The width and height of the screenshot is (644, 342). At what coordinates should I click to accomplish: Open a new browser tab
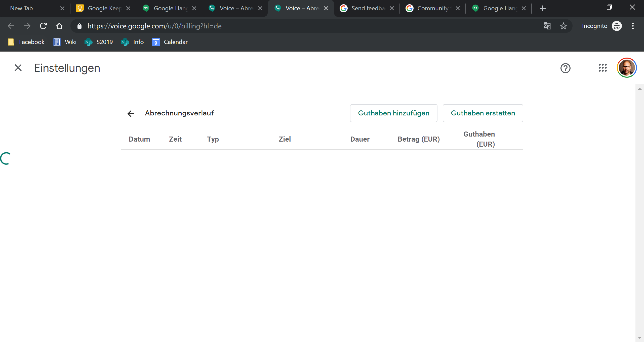(x=543, y=8)
